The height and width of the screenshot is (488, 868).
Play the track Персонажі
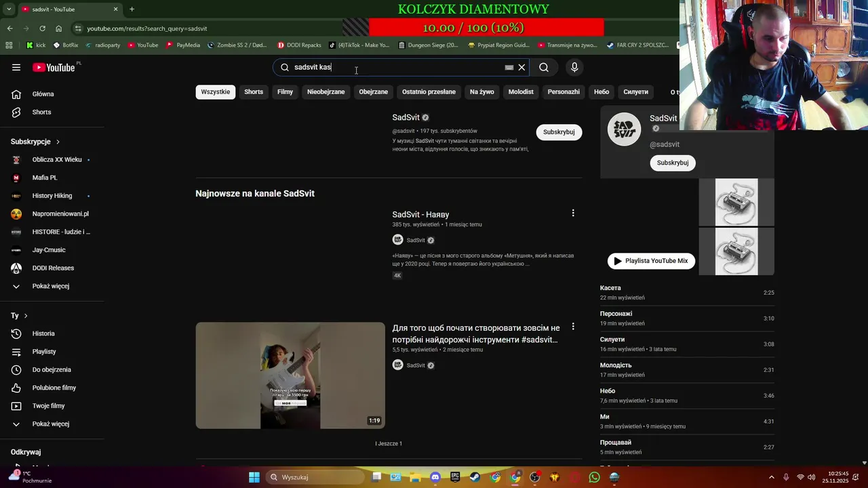687,319
